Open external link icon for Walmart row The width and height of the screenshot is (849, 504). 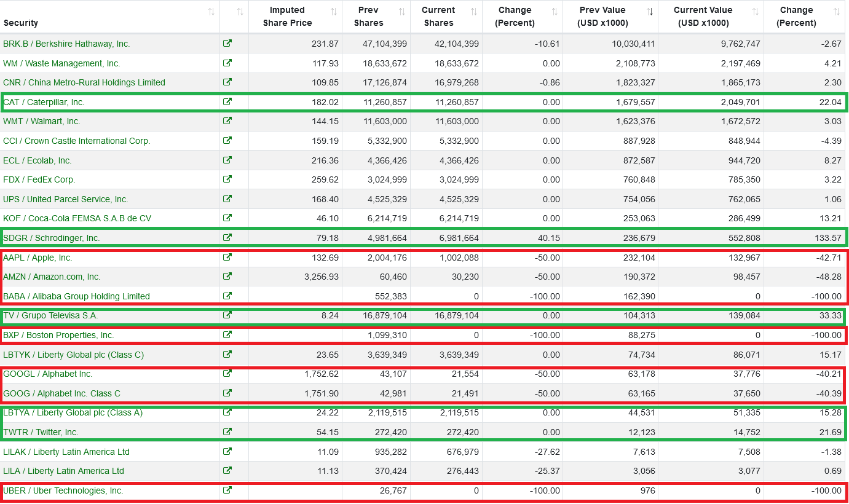227,120
